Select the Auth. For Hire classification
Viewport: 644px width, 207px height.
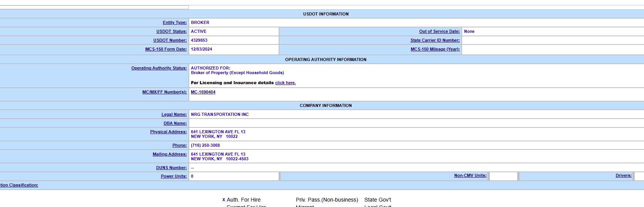pyautogui.click(x=244, y=200)
